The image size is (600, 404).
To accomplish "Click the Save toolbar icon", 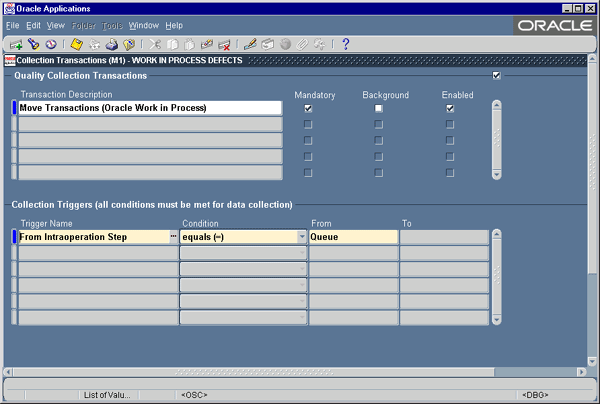I will pos(76,45).
